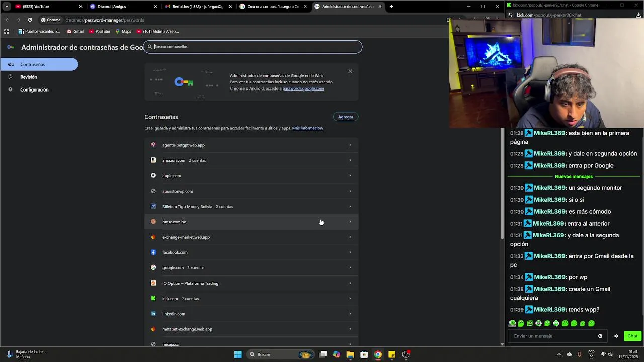This screenshot has width=644, height=362.
Task: Click the facebook.com favicon
Action: tap(153, 252)
